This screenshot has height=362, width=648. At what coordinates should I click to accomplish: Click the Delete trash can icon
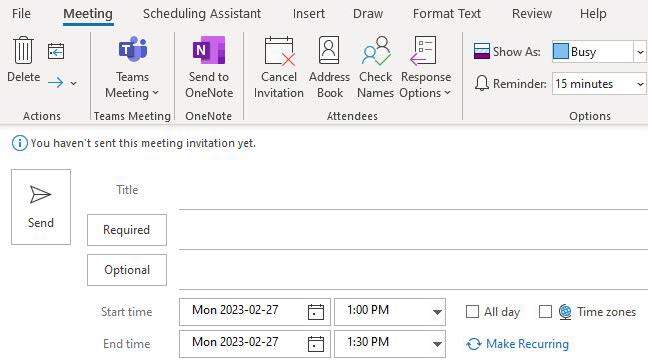coord(23,50)
